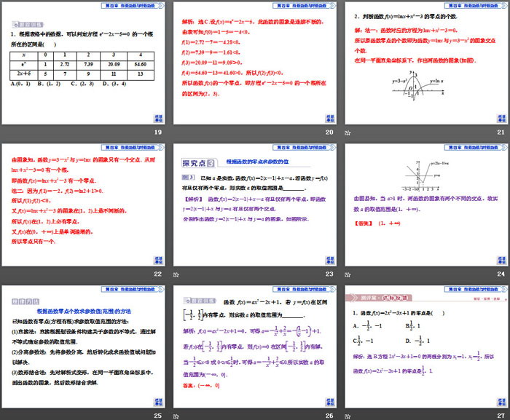Click the blue navigation icon on slide 21
Screen dimensions: 510x420
pos(501,119)
